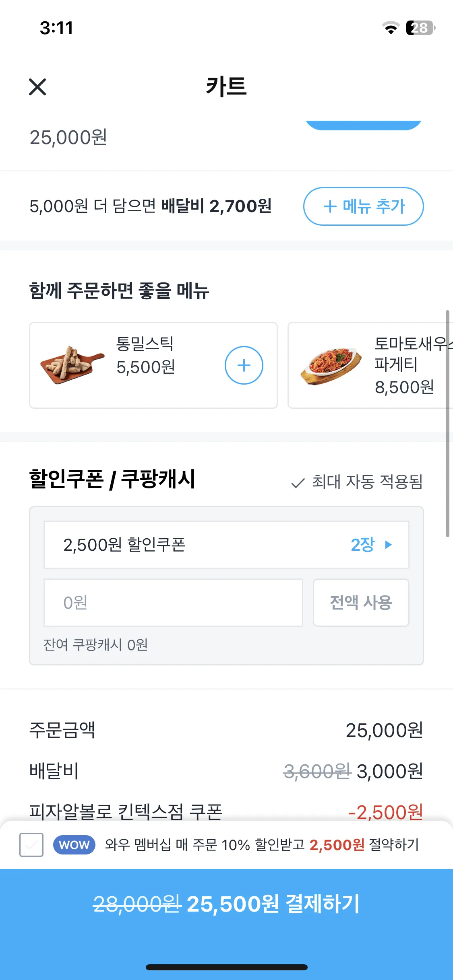Tap the 통밀스틱 breadstick image
This screenshot has width=453, height=980.
point(72,365)
